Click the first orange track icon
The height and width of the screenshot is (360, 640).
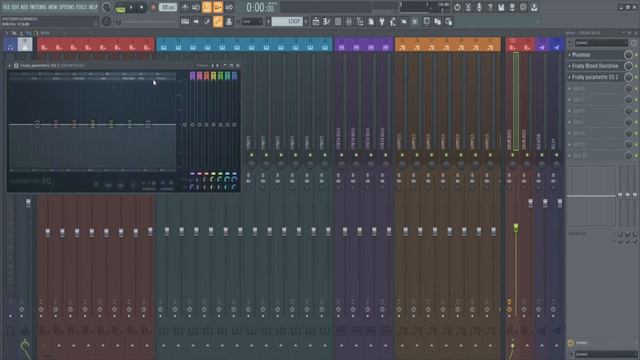point(402,48)
